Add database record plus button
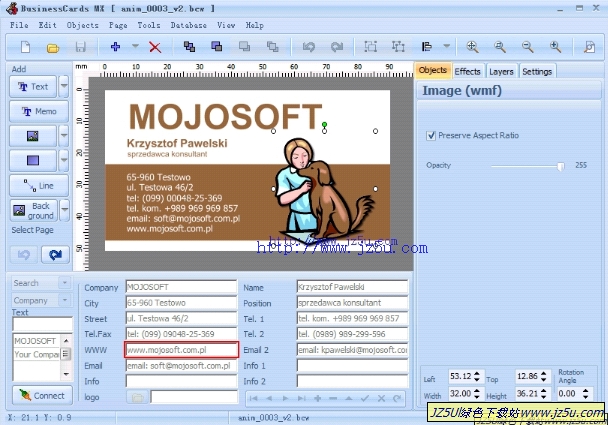Viewport: 608px width, 425px height. 317,398
